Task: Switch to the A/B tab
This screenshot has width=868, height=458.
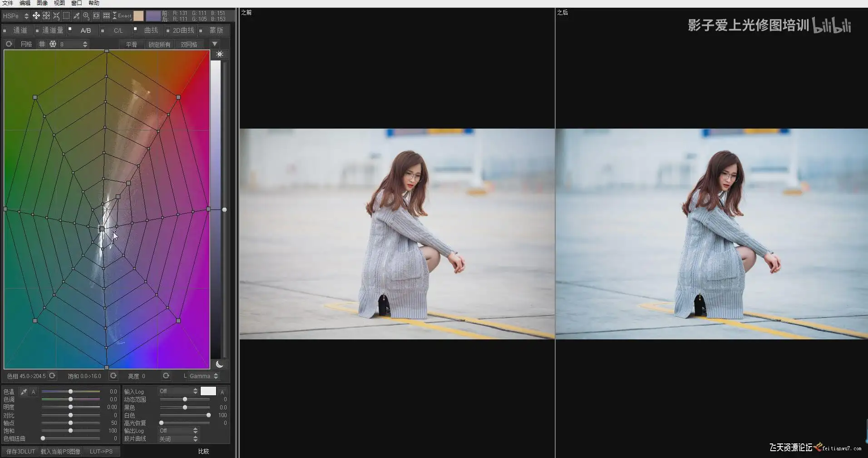Action: pyautogui.click(x=86, y=30)
